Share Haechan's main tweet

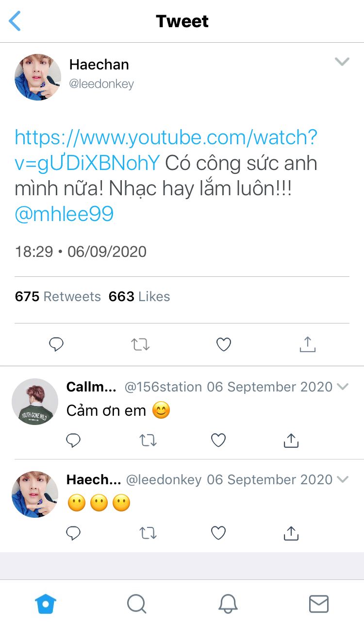pyautogui.click(x=307, y=344)
